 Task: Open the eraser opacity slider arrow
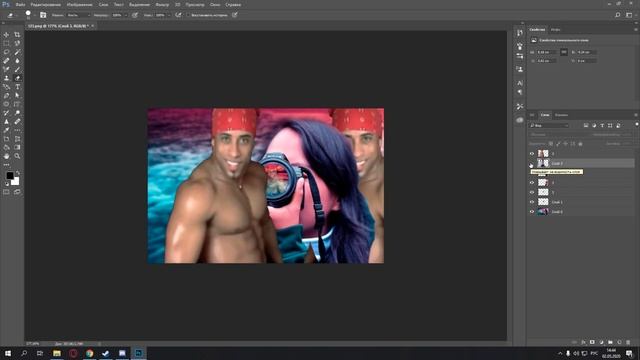[125, 15]
